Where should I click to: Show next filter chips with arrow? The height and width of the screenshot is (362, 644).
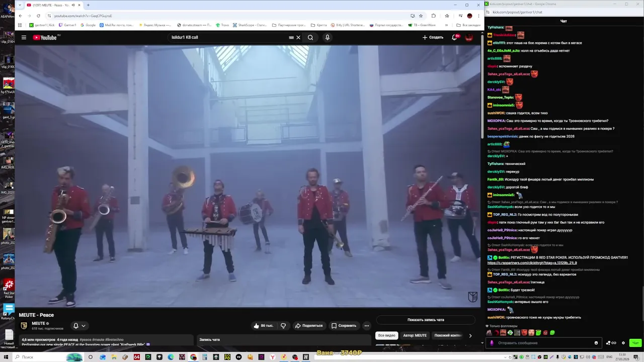(470, 335)
